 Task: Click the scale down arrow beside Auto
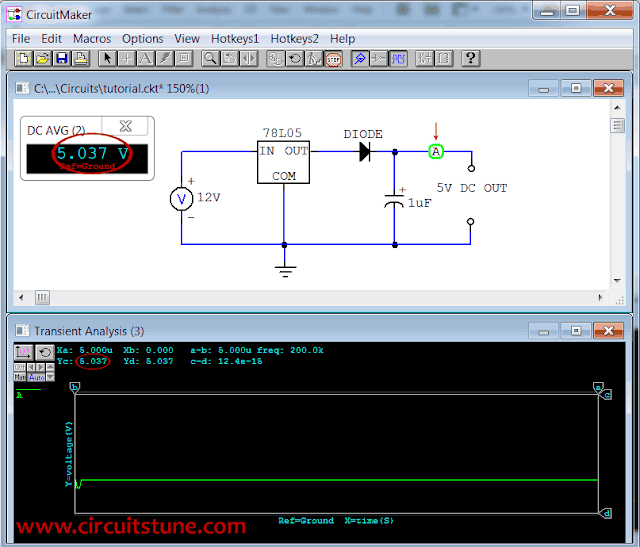pos(50,377)
